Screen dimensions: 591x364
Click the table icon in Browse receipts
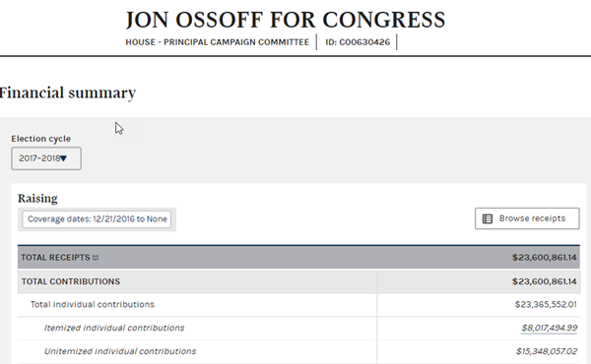(x=488, y=218)
